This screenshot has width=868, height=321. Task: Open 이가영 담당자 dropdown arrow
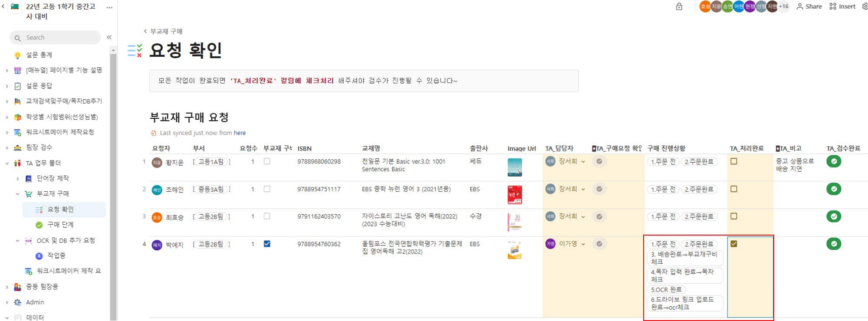tap(583, 244)
